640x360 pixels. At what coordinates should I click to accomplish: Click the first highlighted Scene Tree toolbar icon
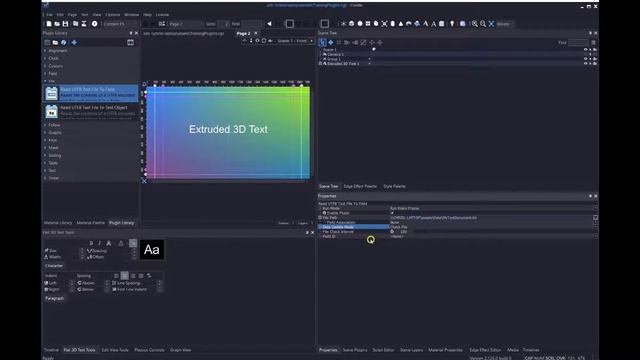322,42
